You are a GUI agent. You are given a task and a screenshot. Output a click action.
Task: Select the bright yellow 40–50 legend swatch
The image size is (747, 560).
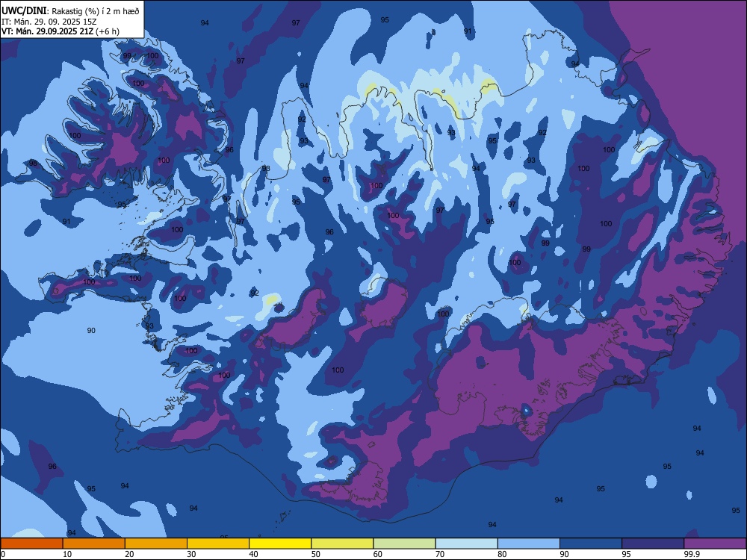pos(280,544)
